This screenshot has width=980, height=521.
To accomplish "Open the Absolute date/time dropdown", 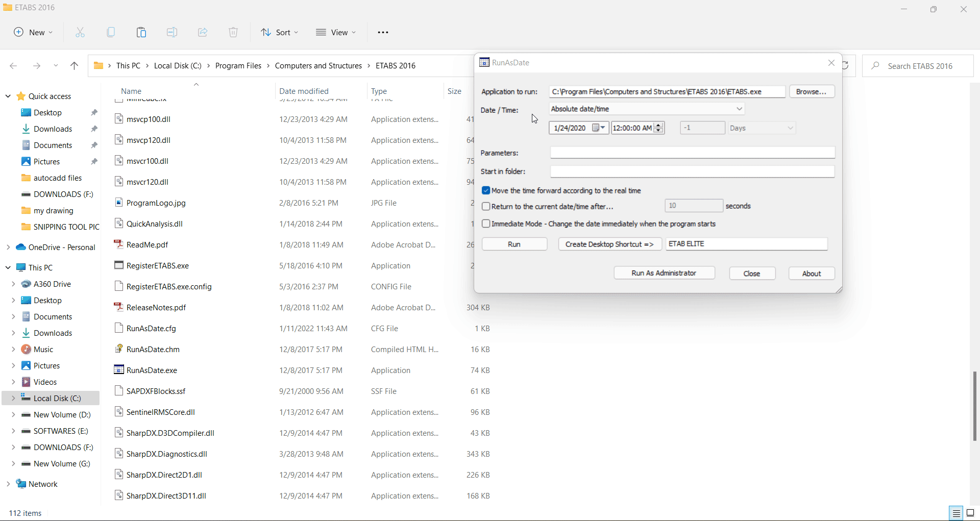I will 647,109.
